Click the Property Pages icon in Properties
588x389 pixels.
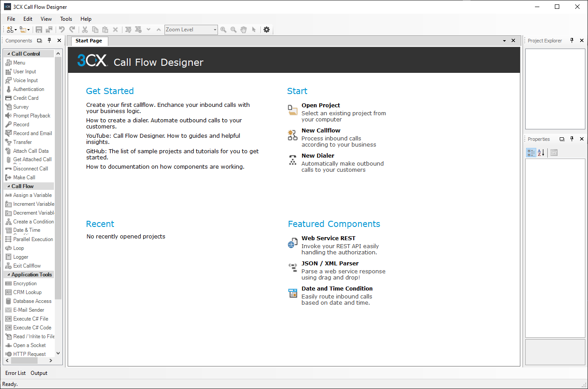(x=554, y=153)
